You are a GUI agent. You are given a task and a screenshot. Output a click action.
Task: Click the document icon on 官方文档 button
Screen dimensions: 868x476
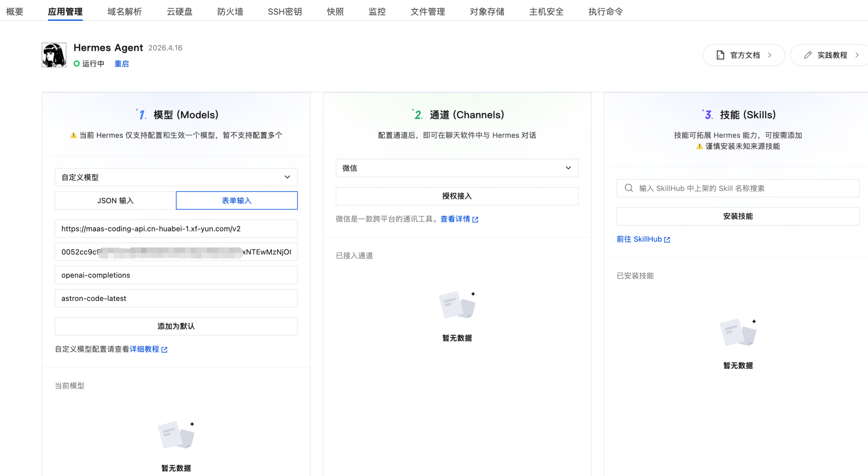[x=720, y=55]
